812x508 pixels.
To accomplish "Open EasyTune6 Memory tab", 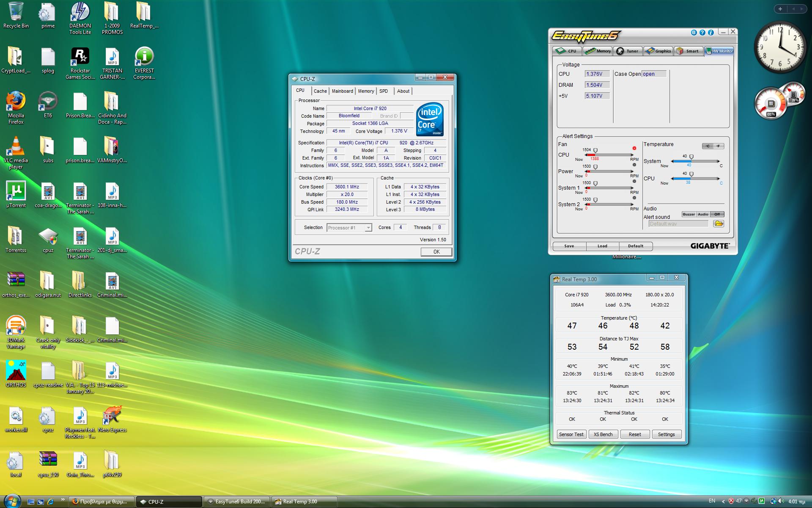I will [x=598, y=51].
